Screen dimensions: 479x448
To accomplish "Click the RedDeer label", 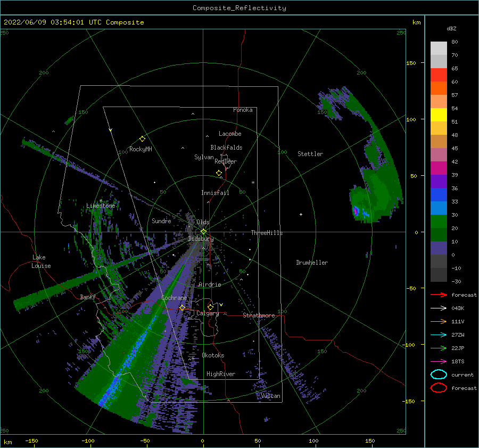I will tap(226, 161).
